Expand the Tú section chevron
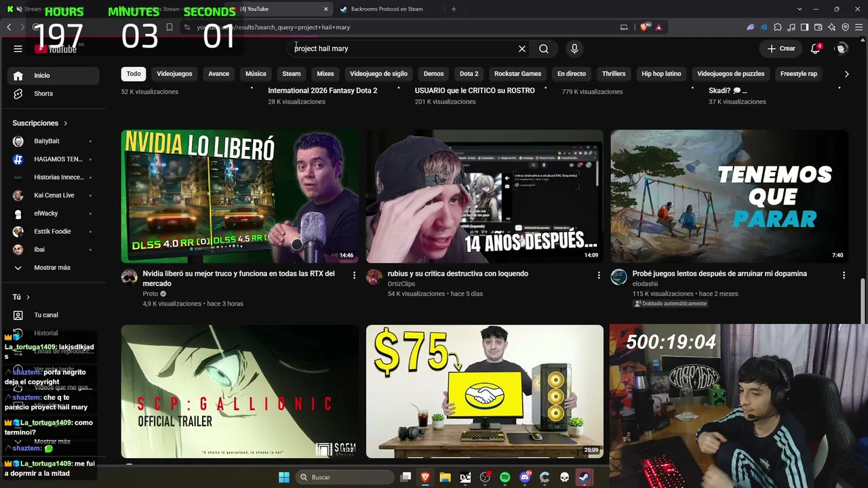868x488 pixels. coord(28,297)
